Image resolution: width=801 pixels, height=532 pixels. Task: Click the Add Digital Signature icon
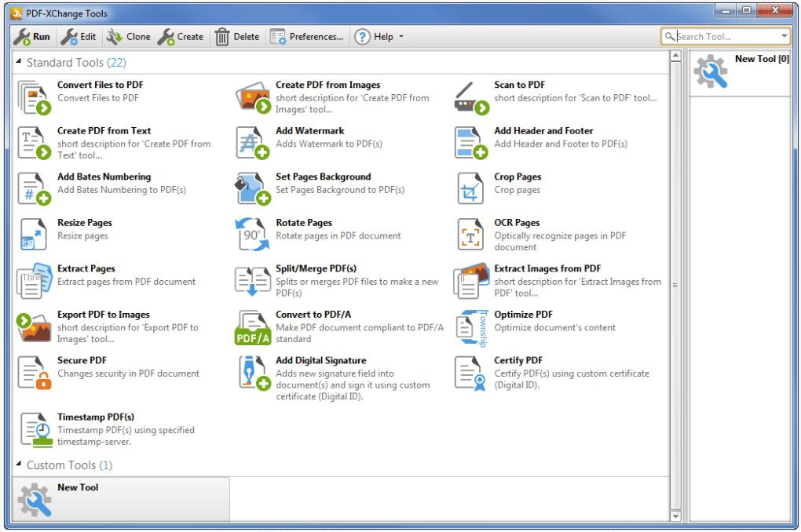click(x=253, y=373)
